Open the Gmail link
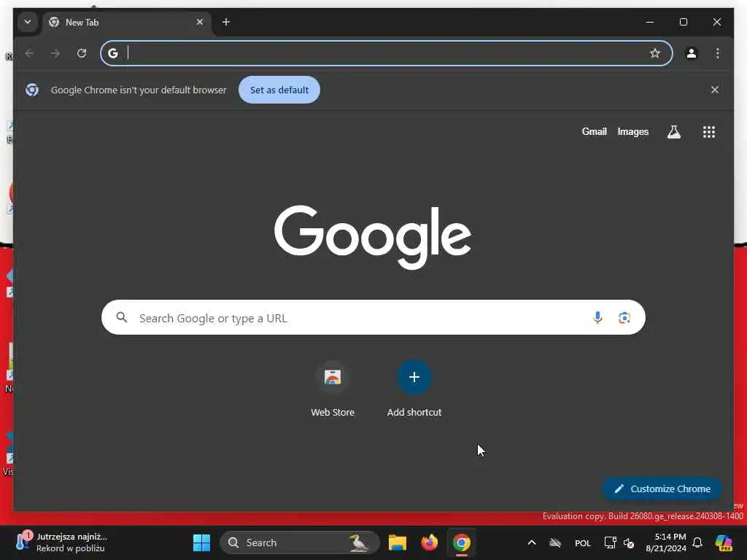Image resolution: width=747 pixels, height=560 pixels. click(594, 131)
